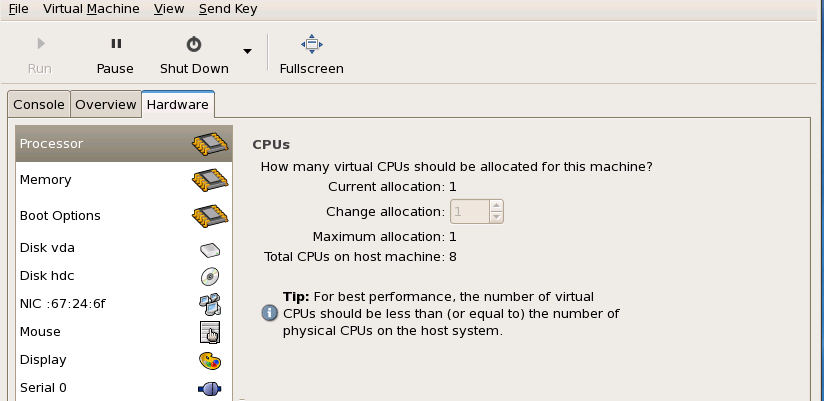Switch to the Console tab
This screenshot has height=401, width=824.
point(39,104)
